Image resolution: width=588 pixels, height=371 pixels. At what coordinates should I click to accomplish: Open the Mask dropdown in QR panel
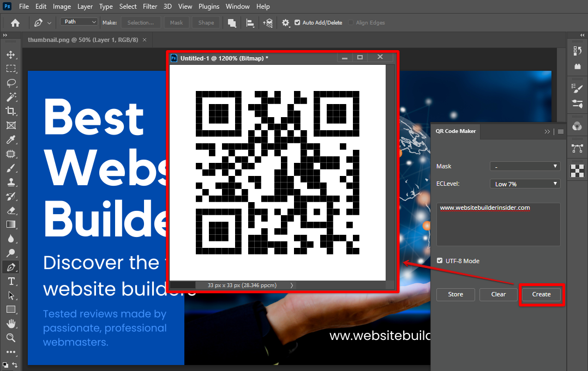[x=525, y=166]
